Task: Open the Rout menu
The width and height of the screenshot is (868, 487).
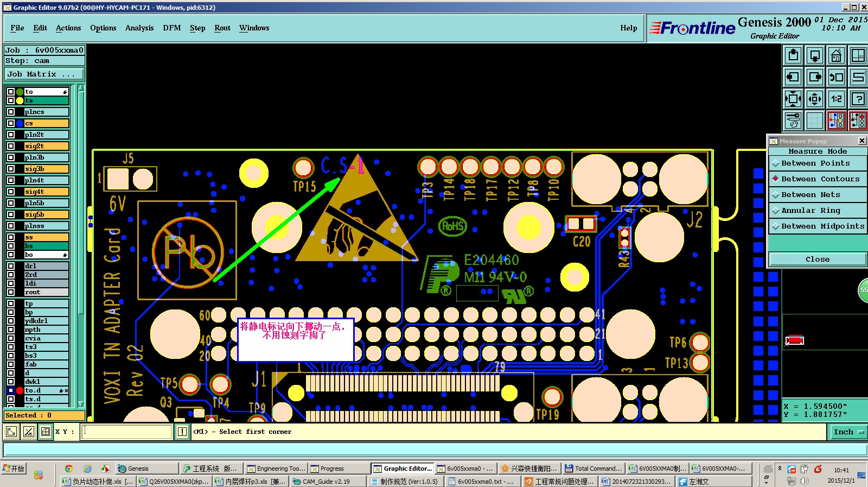Action: (x=222, y=28)
